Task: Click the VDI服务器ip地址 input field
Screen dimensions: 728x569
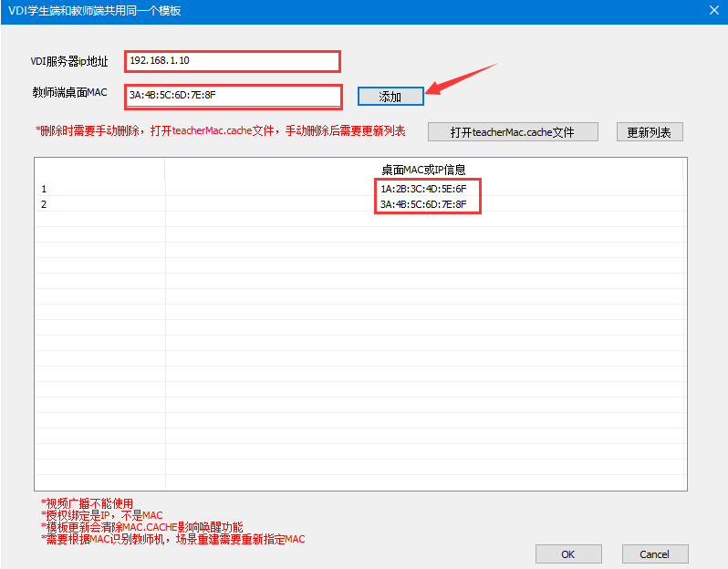Action: click(x=233, y=61)
